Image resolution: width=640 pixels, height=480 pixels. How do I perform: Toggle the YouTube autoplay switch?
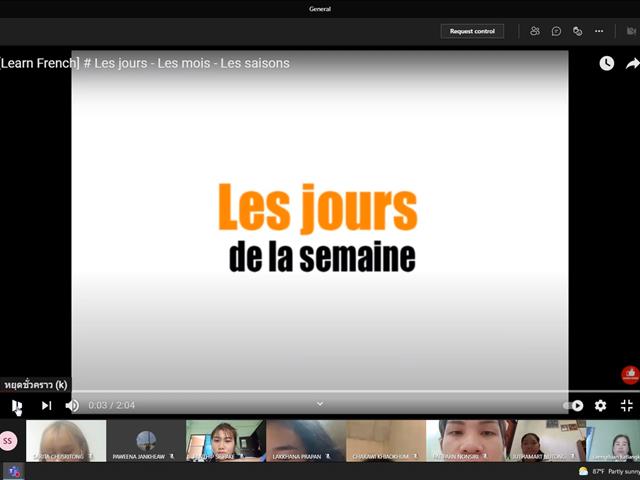click(573, 405)
